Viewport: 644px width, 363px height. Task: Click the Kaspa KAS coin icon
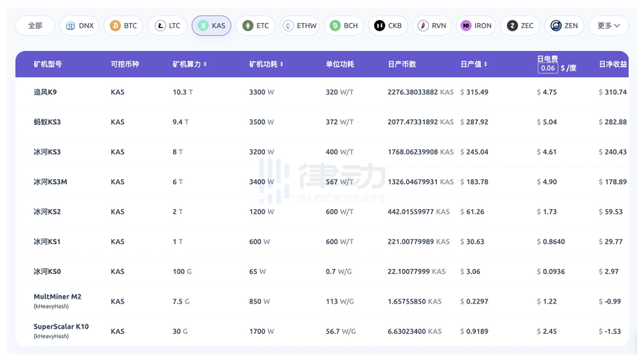tap(203, 26)
